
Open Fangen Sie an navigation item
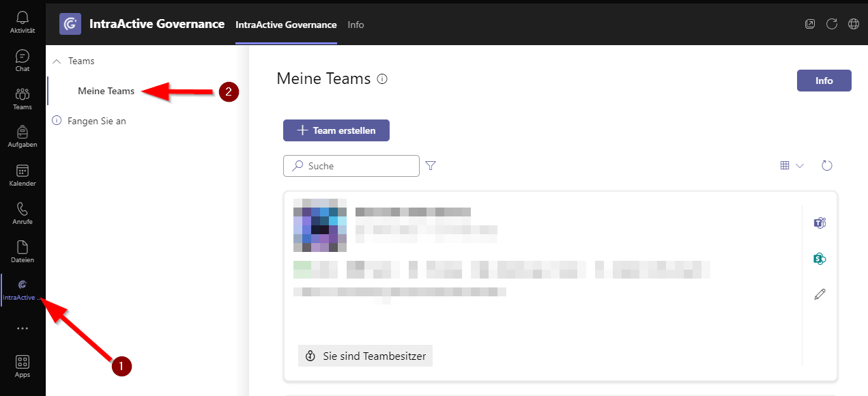tap(97, 121)
